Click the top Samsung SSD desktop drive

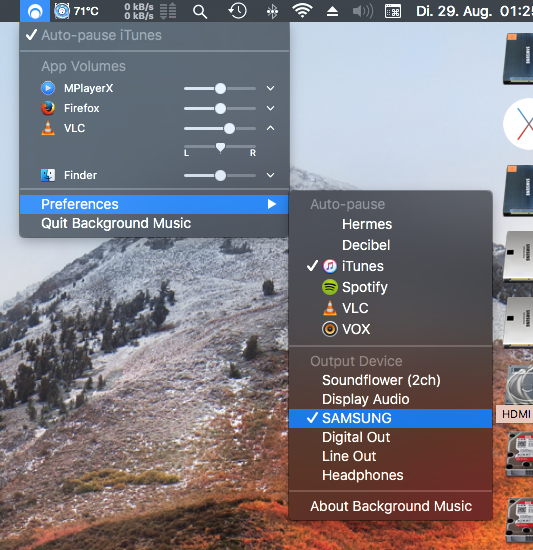click(518, 59)
